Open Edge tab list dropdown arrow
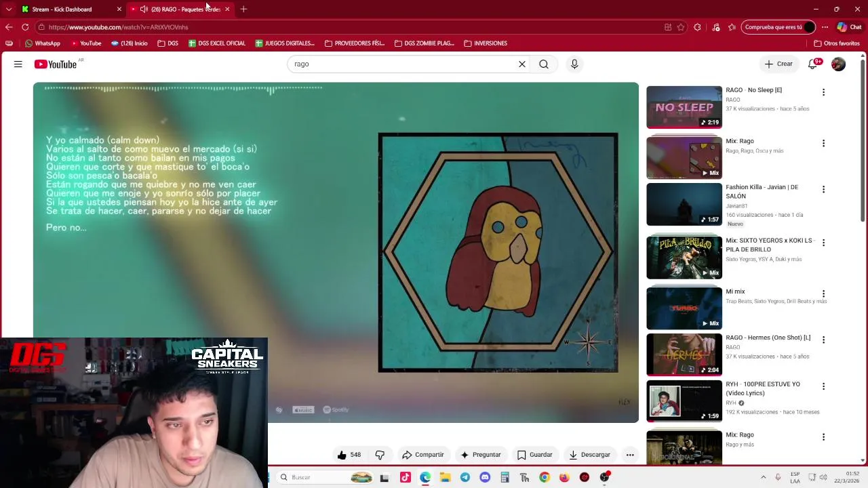 (9, 9)
